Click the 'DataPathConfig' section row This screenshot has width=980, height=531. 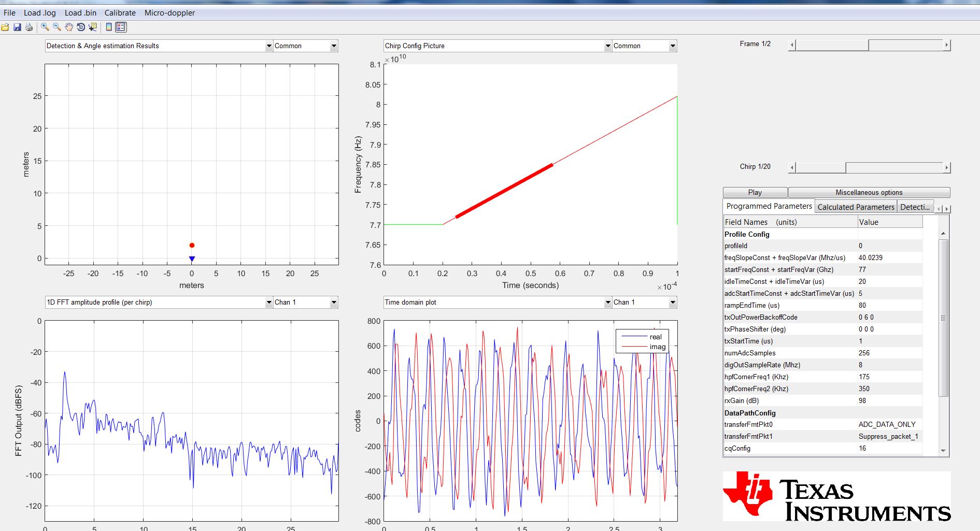(x=823, y=413)
